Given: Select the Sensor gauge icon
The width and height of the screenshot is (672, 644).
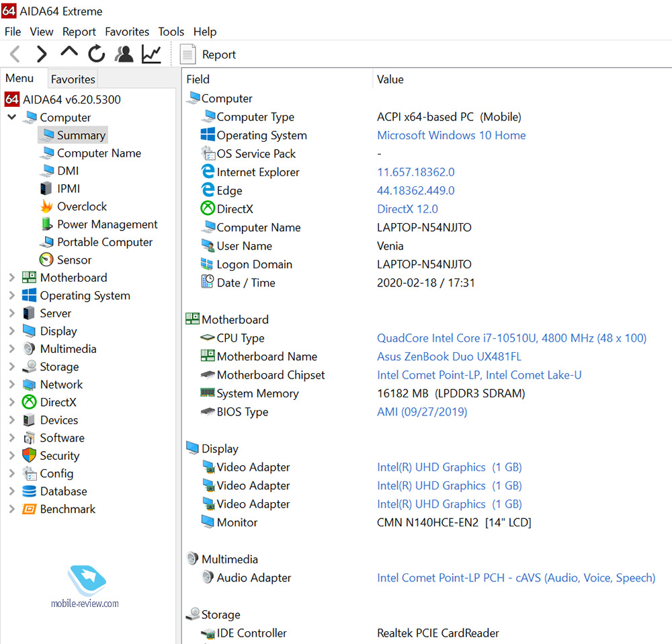Looking at the screenshot, I should [x=46, y=260].
